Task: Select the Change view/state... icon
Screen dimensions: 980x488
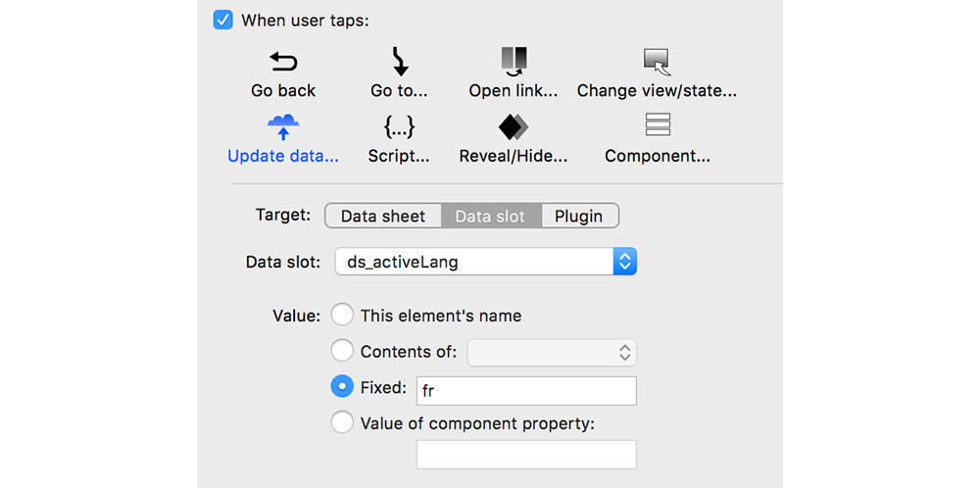Action: click(x=657, y=61)
